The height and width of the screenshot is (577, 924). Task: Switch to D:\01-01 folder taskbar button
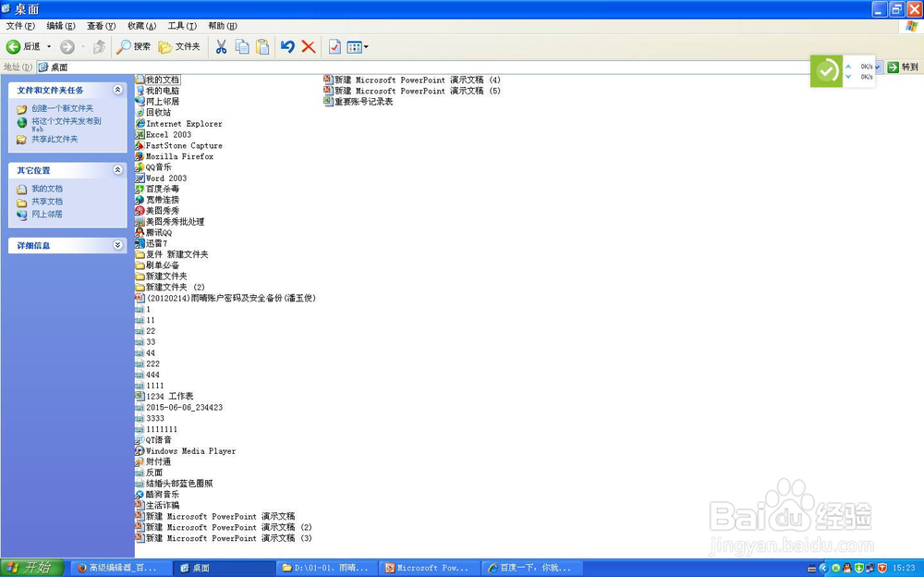326,568
